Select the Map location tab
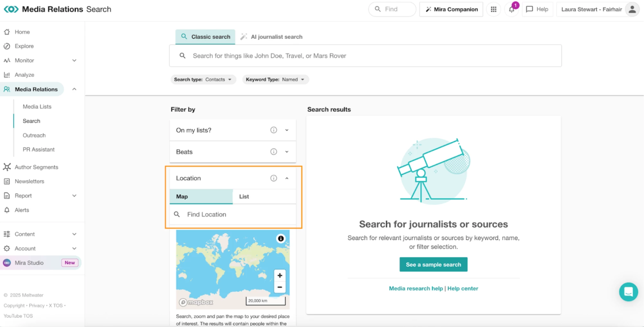The height and width of the screenshot is (327, 644). 201,197
